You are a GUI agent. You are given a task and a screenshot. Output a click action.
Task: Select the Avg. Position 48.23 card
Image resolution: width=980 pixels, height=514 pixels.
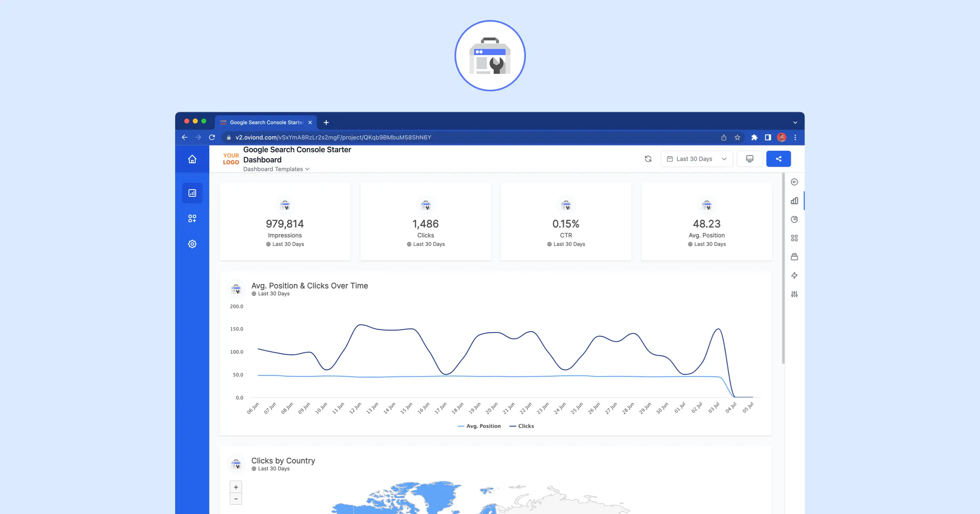coord(707,222)
